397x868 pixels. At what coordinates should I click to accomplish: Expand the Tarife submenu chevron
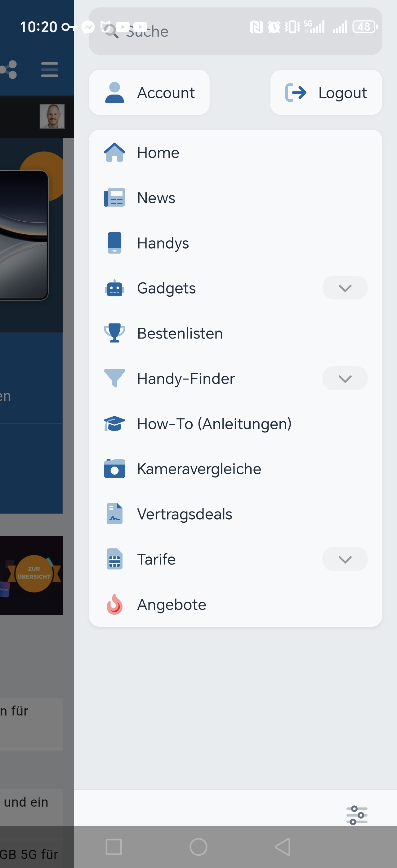345,559
